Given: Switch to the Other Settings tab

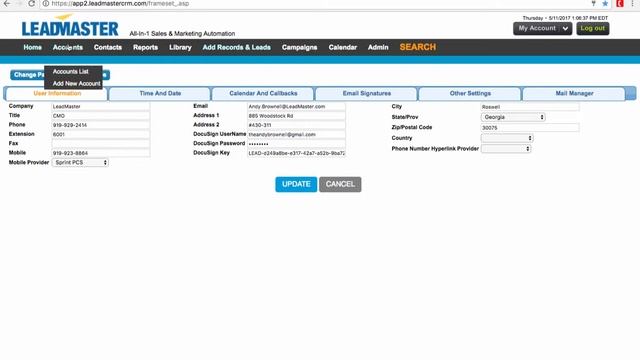Looking at the screenshot, I should [x=470, y=93].
